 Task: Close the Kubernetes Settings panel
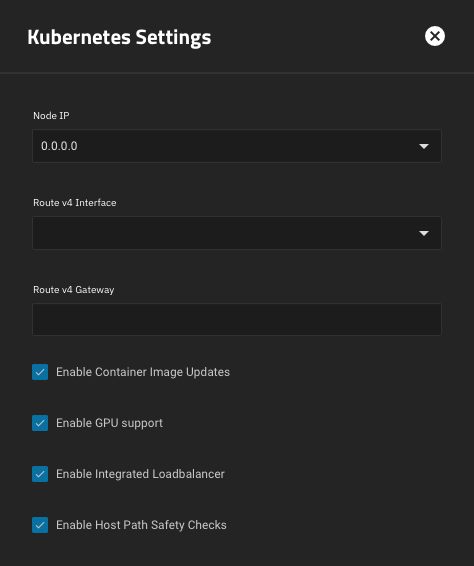click(x=435, y=36)
